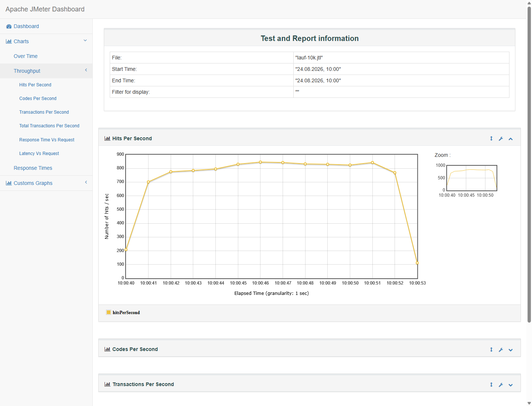Click the hitsPerSecond legend label
The image size is (532, 406).
click(x=126, y=313)
